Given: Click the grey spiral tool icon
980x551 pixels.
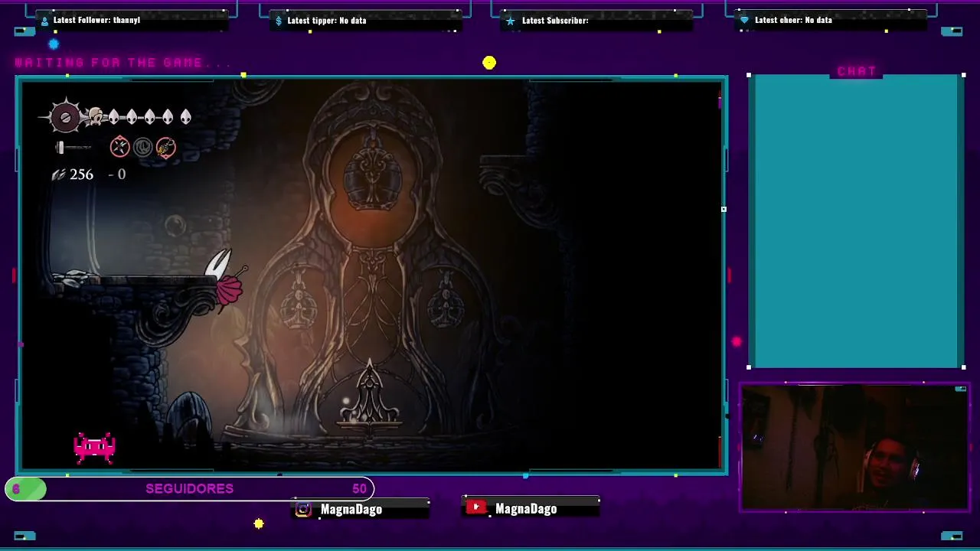Looking at the screenshot, I should 142,147.
